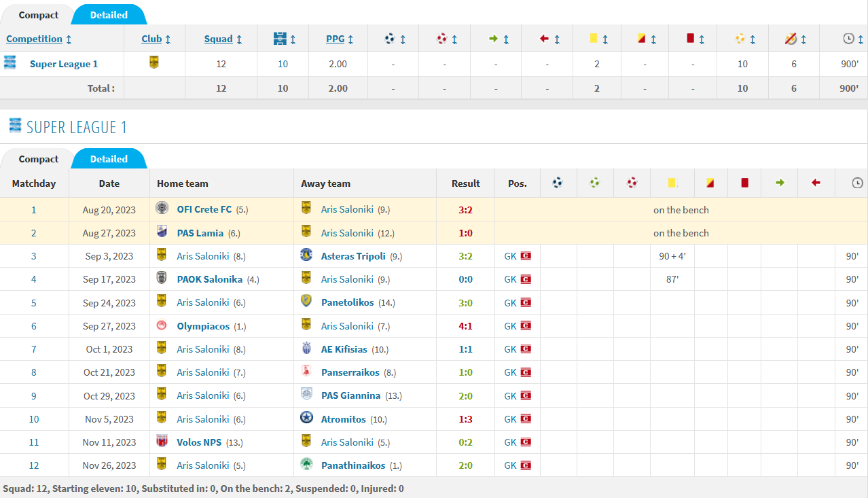Open the SUPER LEAGUE 1 heading link
Viewport: 868px width, 498px height.
[x=77, y=127]
